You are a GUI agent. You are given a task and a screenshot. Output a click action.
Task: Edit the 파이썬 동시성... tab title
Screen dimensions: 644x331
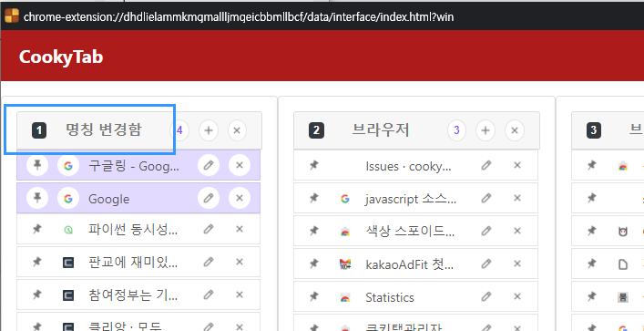[209, 229]
